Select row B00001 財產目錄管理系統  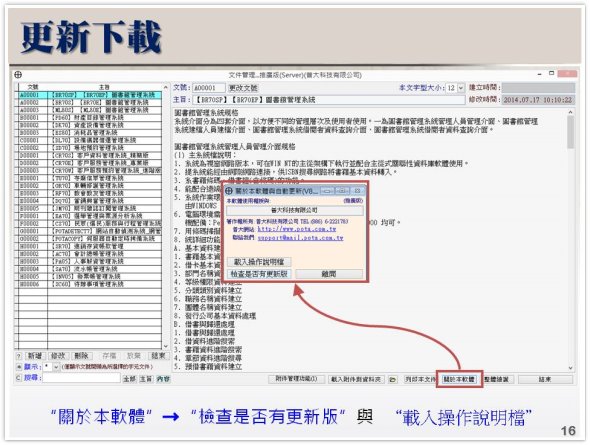tap(90, 117)
